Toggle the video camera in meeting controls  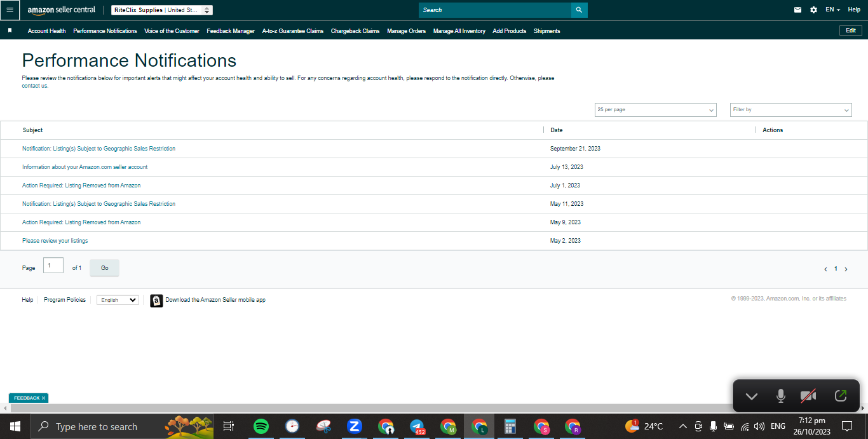(x=808, y=396)
